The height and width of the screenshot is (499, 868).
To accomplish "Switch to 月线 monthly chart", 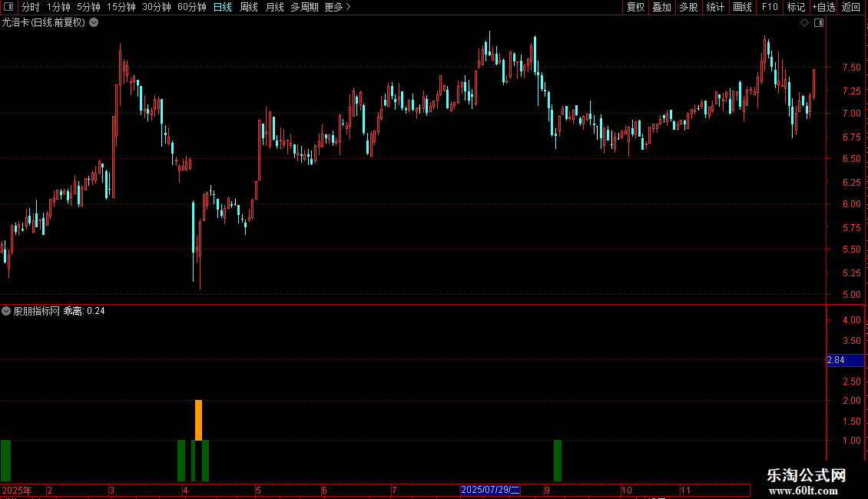I will tap(274, 7).
